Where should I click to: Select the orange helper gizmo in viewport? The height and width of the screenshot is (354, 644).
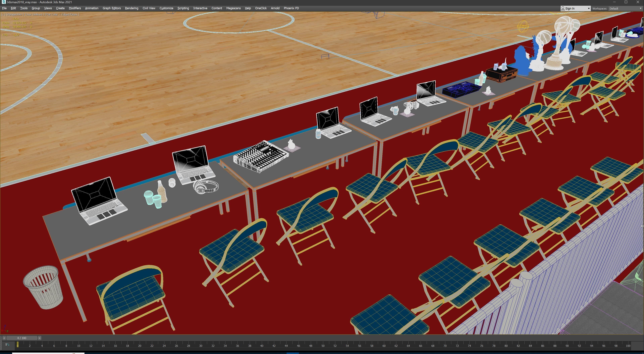(523, 27)
